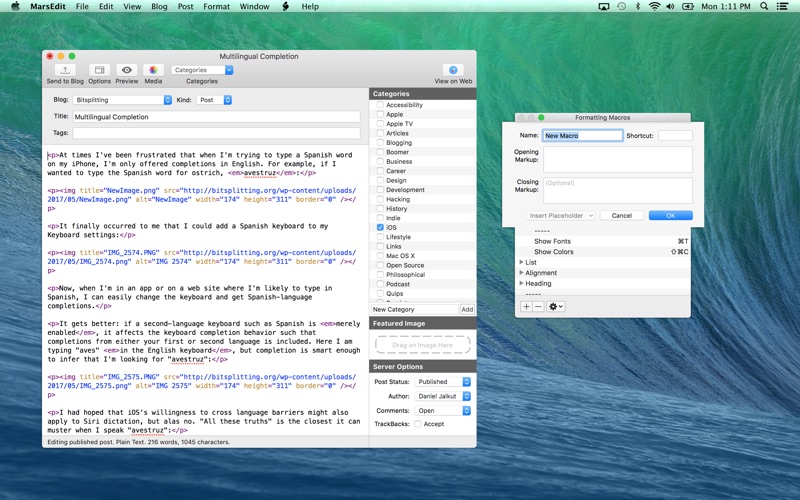The image size is (800, 500).
Task: Uncheck the iOS category checkbox
Action: pyautogui.click(x=380, y=228)
